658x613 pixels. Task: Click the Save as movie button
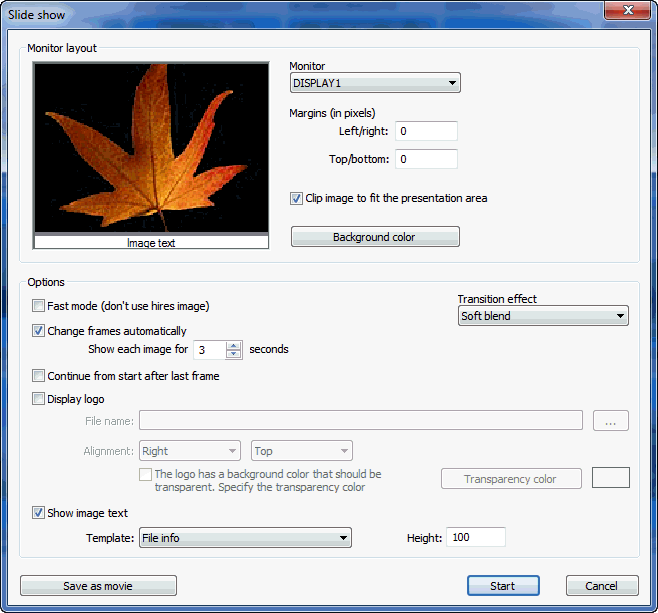(98, 586)
